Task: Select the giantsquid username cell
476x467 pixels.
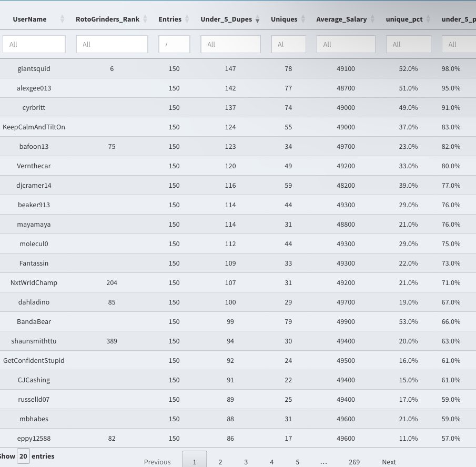Action: pyautogui.click(x=34, y=68)
